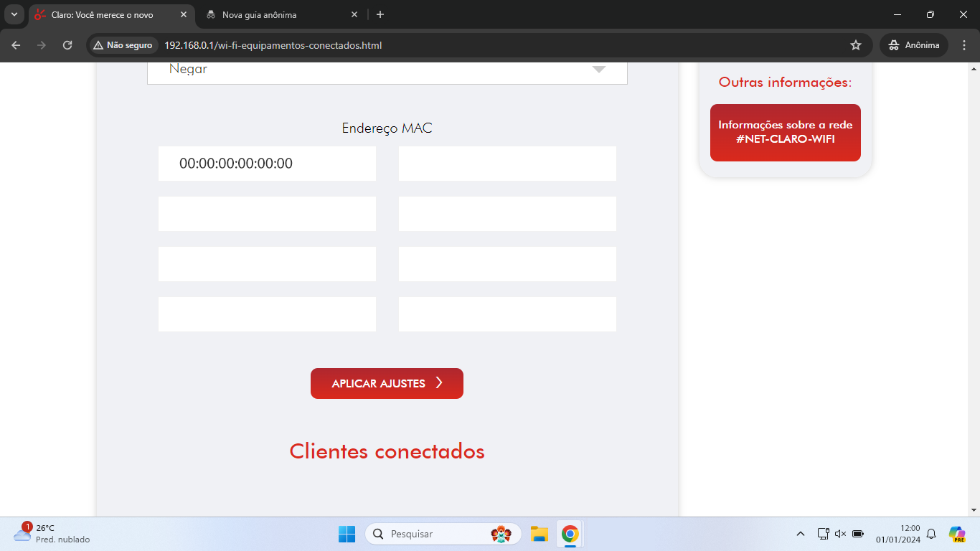Click the fourth-row left MAC address field
The width and height of the screenshot is (980, 551).
point(267,314)
